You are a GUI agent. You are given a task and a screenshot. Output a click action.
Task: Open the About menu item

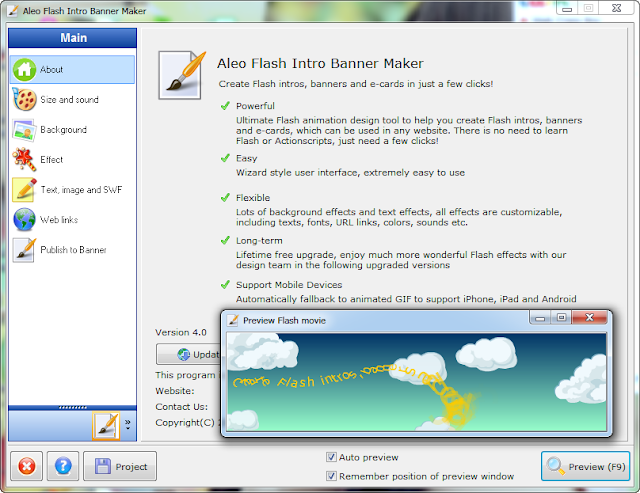click(x=72, y=70)
